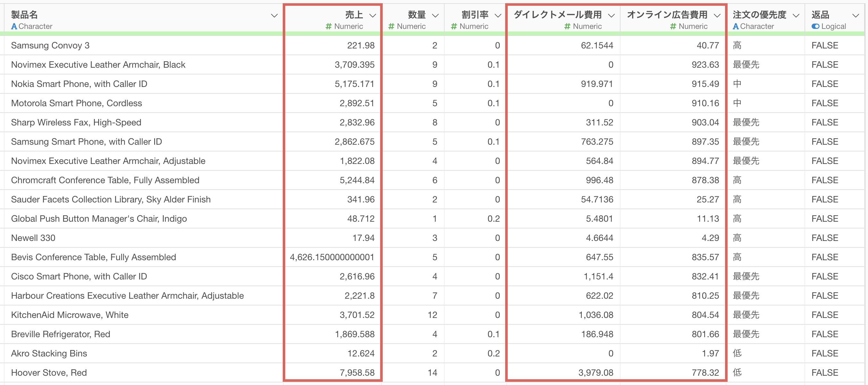The width and height of the screenshot is (868, 385).
Task: Click priority 中 in Nokia Smart Phone row
Action: pos(737,84)
